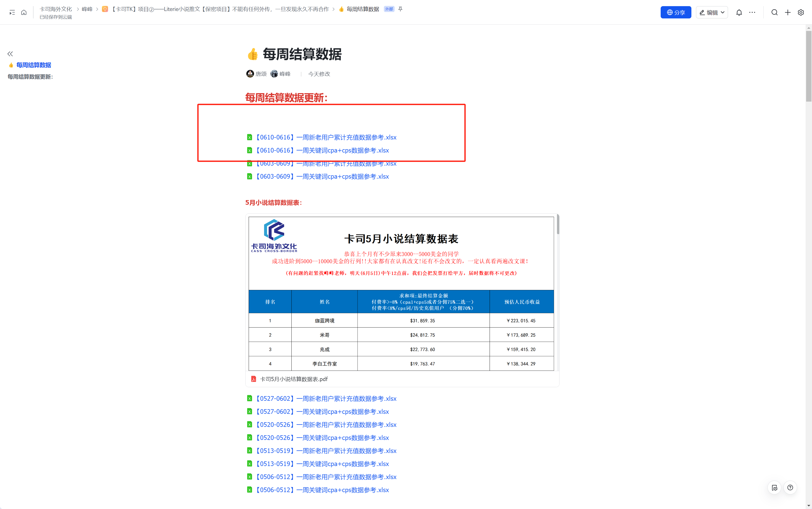Click the 每周结算数据 page title

302,54
